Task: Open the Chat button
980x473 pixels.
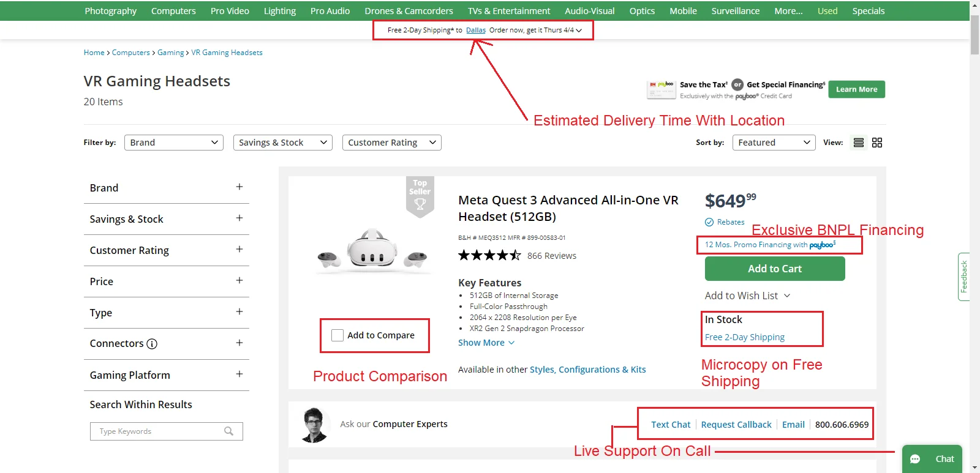Action: pos(932,459)
